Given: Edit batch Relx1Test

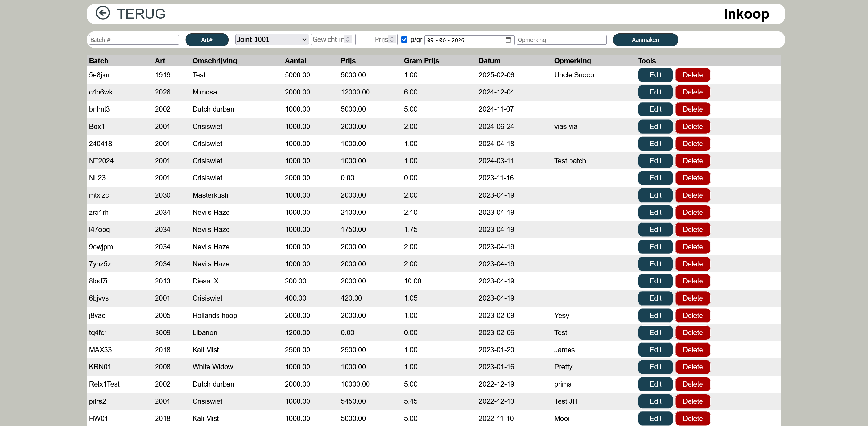Looking at the screenshot, I should [x=655, y=384].
